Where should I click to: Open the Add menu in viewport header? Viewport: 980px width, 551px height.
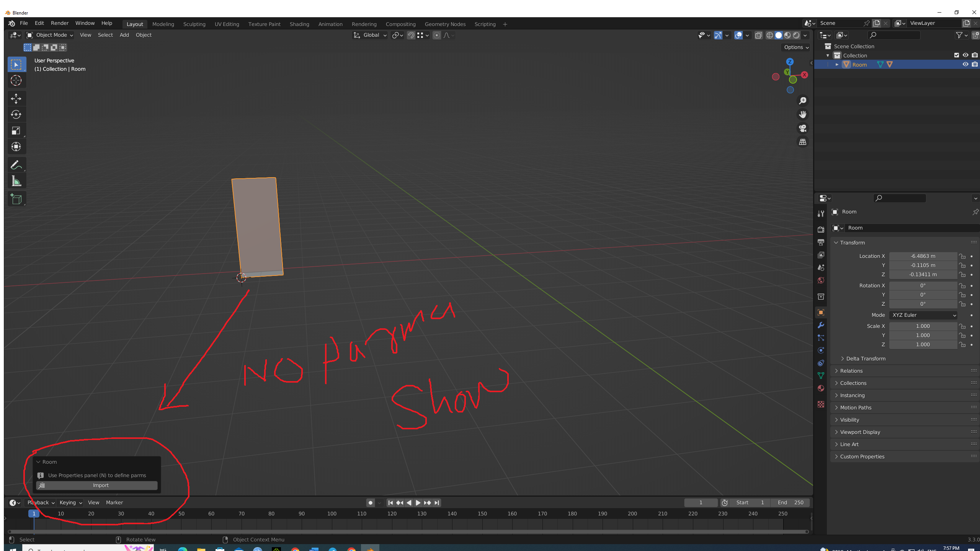pyautogui.click(x=124, y=35)
